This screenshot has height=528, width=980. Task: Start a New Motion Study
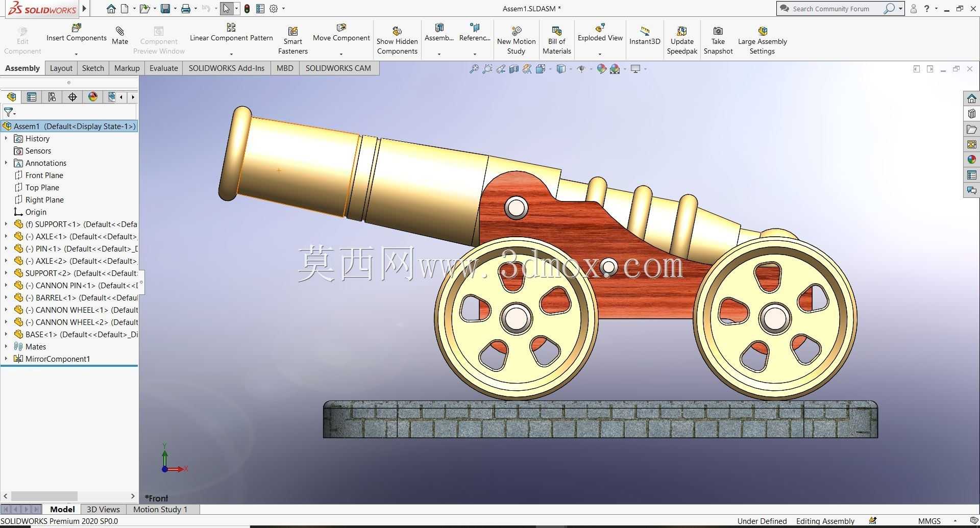516,40
